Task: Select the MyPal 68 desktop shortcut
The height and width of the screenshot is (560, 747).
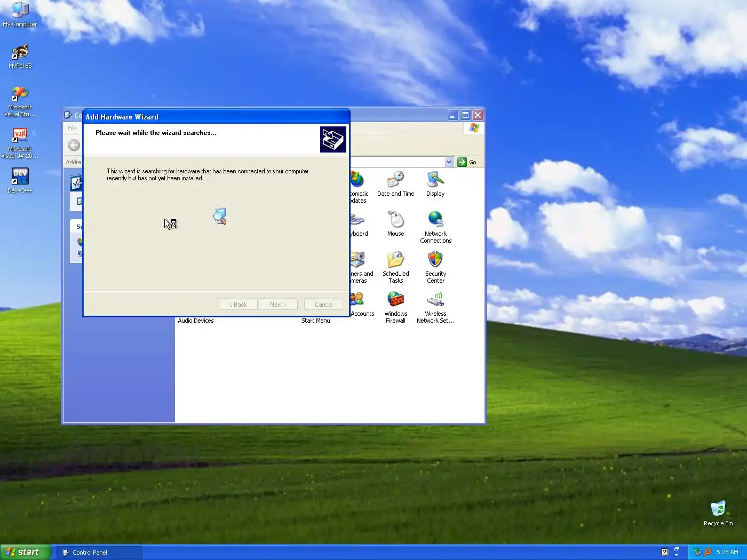Action: point(20,56)
